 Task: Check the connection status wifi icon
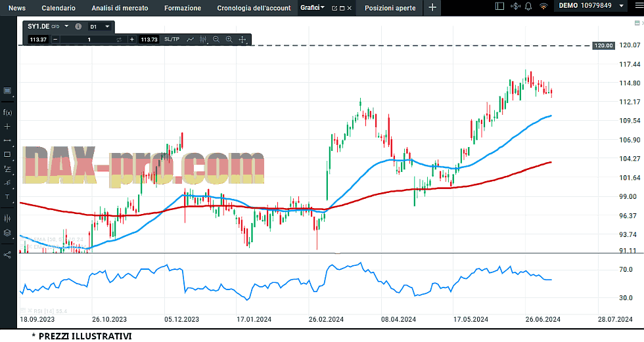click(543, 6)
